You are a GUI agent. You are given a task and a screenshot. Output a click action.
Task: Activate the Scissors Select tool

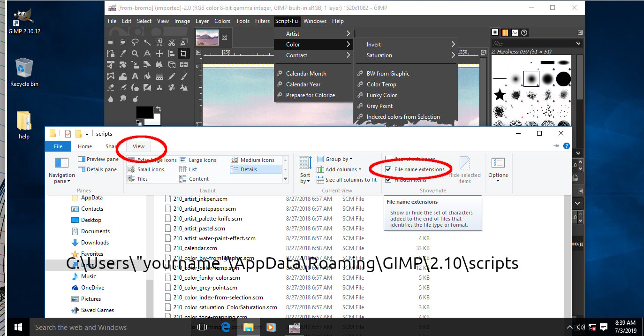(x=172, y=42)
